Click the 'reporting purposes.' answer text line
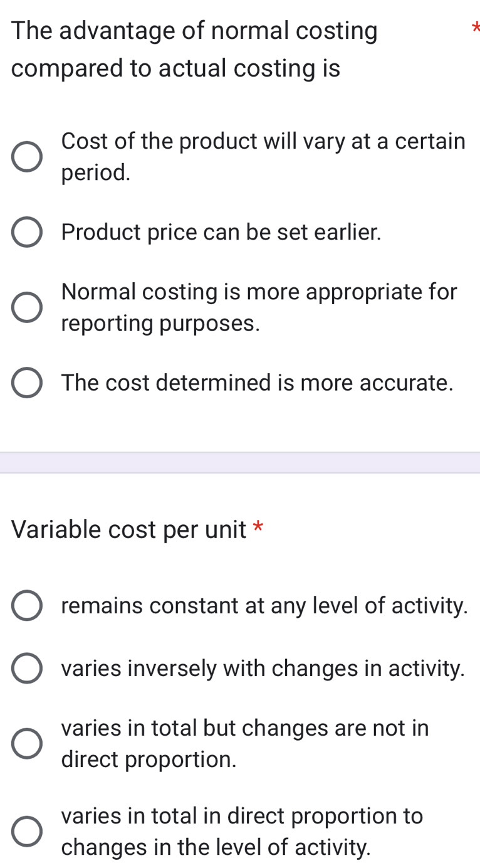480x868 pixels. tap(160, 324)
